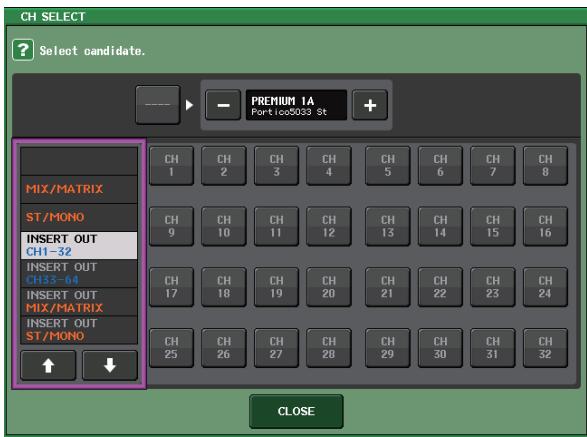Select INSERT OUT MIX/MATRIX category
The width and height of the screenshot is (587, 437).
point(79,301)
